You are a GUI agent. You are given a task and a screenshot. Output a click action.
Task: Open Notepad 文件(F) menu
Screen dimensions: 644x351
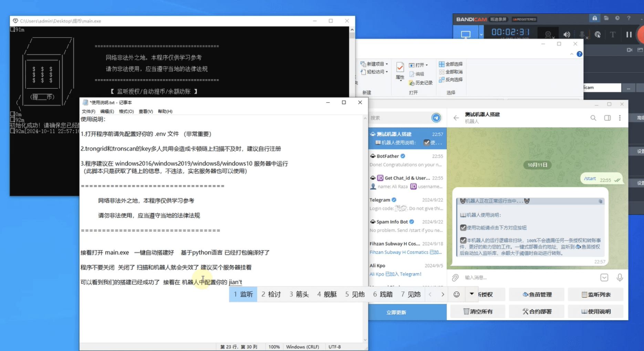point(89,111)
